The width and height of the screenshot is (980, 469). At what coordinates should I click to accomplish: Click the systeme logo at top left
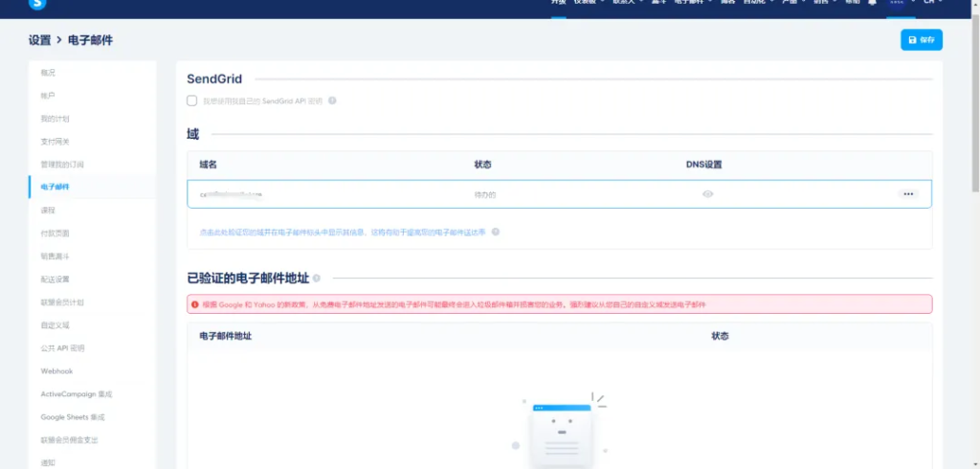coord(38,4)
